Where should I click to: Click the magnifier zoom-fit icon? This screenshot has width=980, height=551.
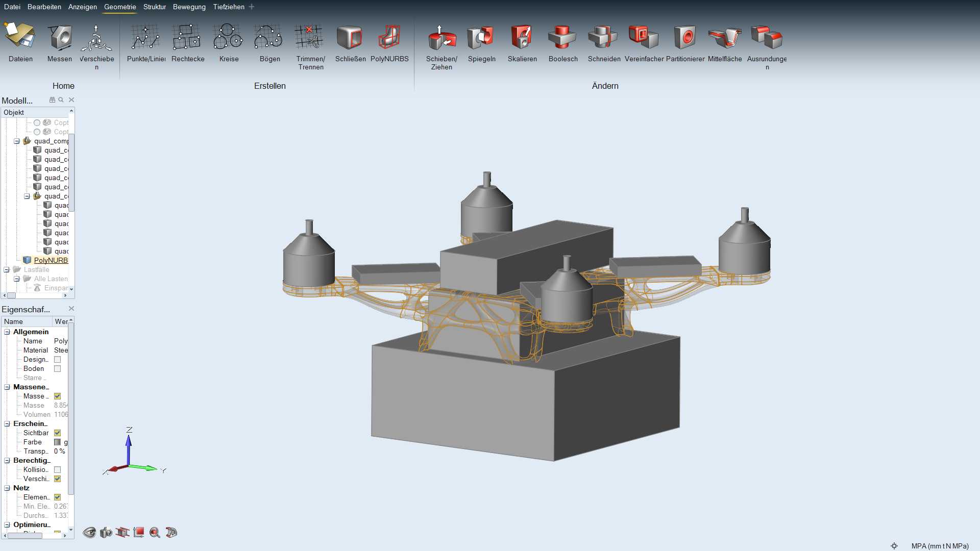pyautogui.click(x=155, y=533)
